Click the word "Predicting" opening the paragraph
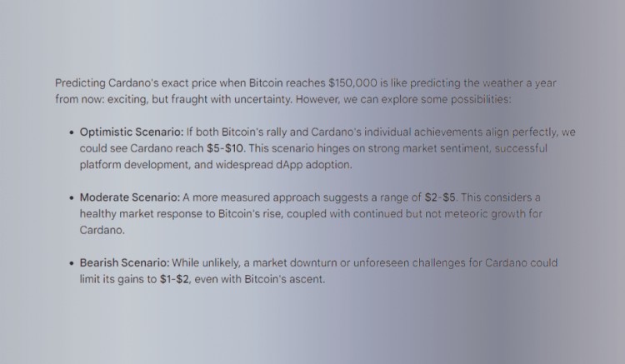625x364 pixels. [x=80, y=83]
